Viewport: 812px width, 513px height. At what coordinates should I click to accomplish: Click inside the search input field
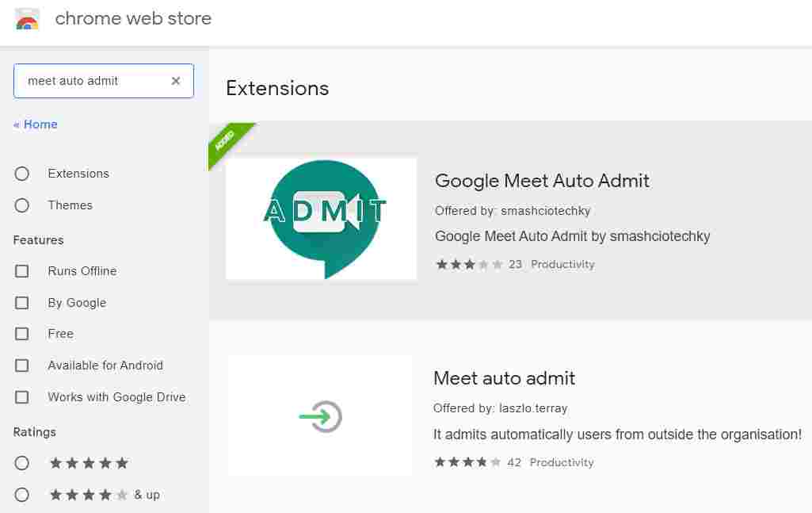95,80
